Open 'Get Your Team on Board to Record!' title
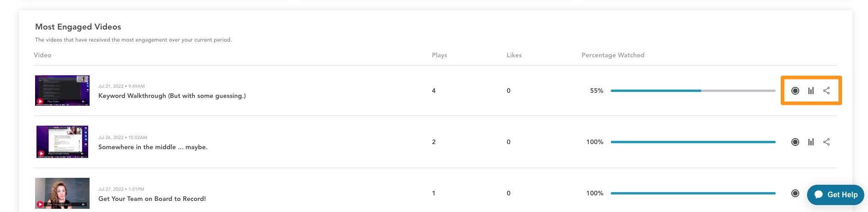 pyautogui.click(x=152, y=199)
